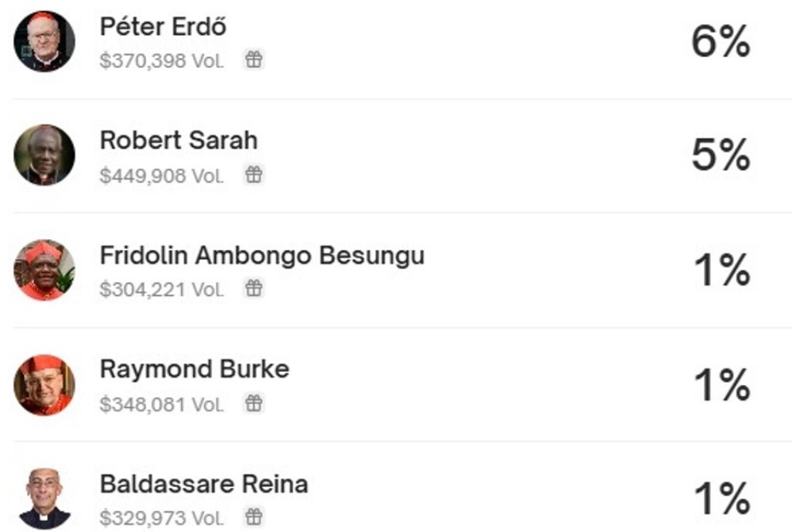Click the $449,908 Vol. text
This screenshot has width=792, height=532.
point(162,176)
